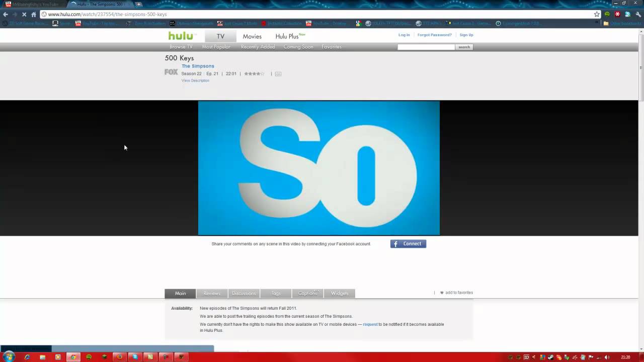Open the browser home page icon

(x=34, y=14)
